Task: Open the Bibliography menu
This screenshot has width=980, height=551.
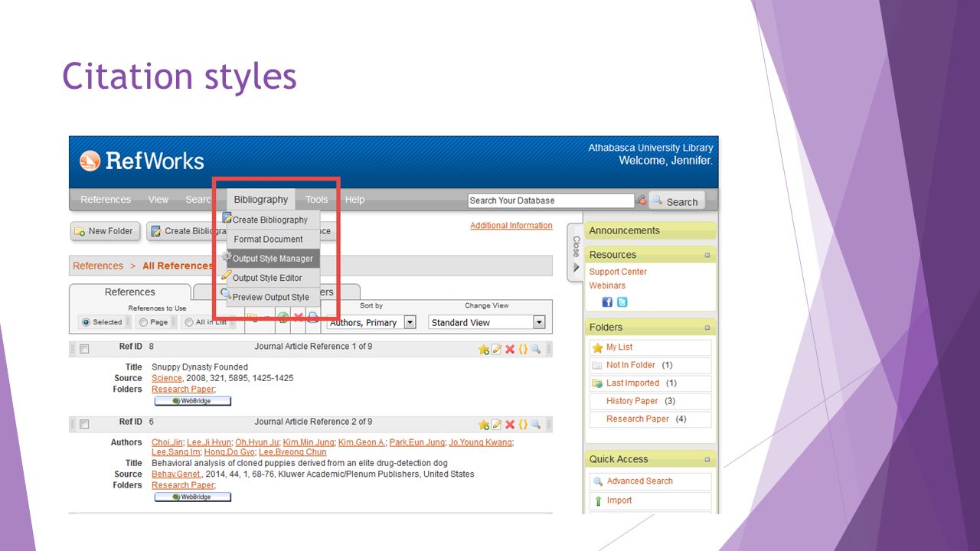Action: 261,200
